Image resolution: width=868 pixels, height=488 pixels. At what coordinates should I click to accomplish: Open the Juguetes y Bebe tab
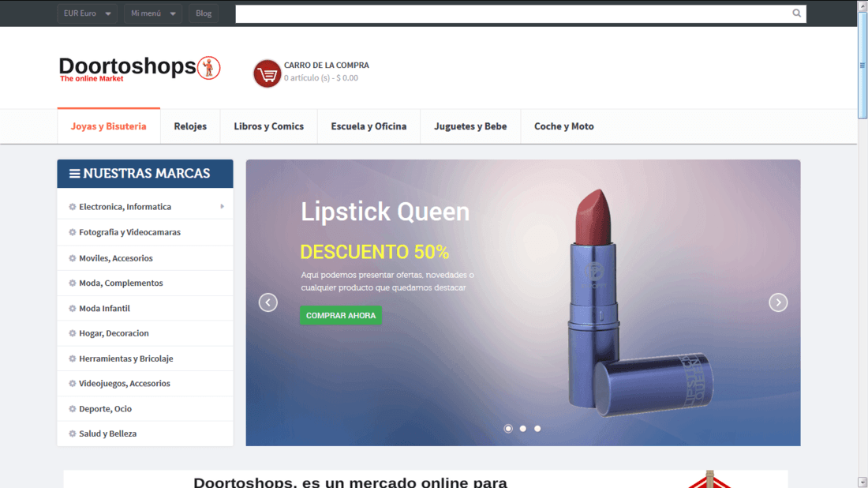(470, 126)
